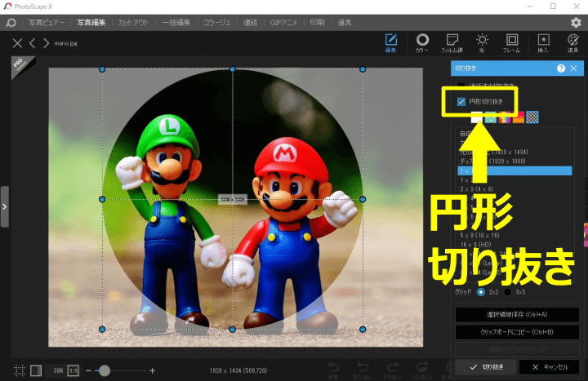Click the 38% zoom value field
The width and height of the screenshot is (588, 381).
57,370
